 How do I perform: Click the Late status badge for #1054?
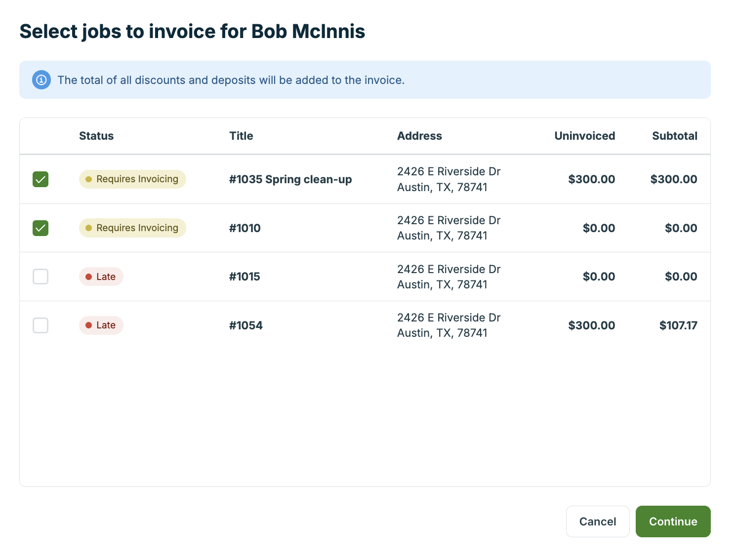(x=101, y=325)
